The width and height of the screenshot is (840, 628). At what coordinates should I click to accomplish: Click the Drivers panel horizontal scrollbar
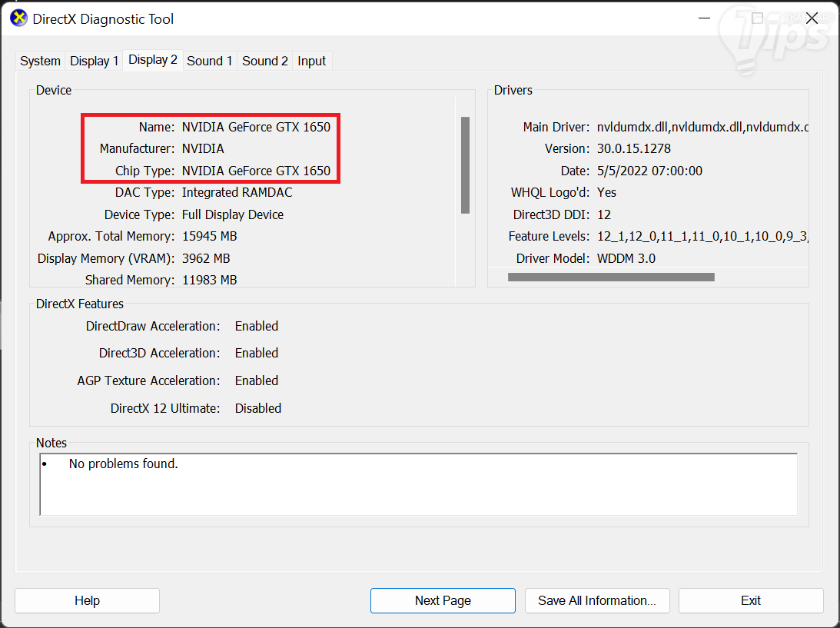(x=611, y=277)
